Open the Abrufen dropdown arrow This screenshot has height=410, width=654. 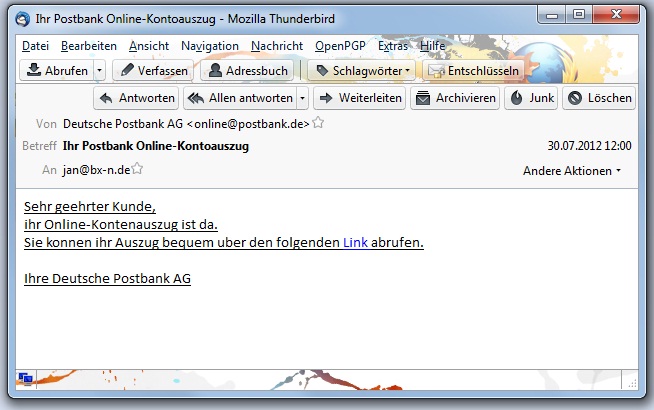coord(99,71)
